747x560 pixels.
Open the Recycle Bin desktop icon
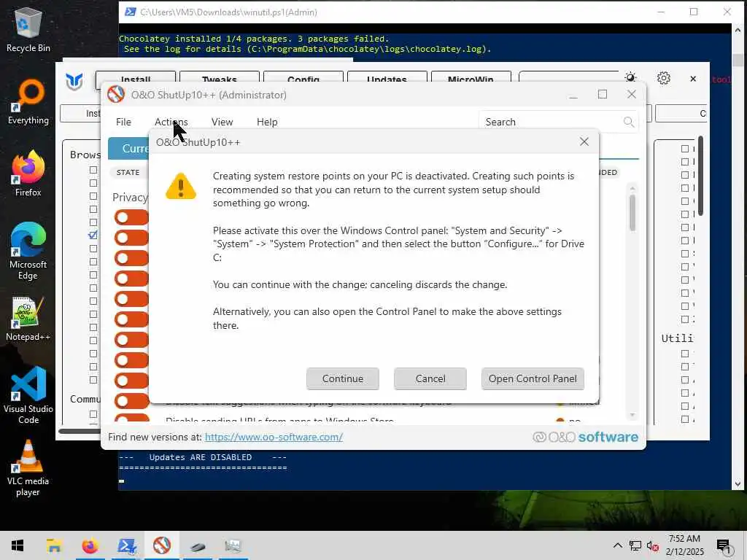tap(28, 29)
